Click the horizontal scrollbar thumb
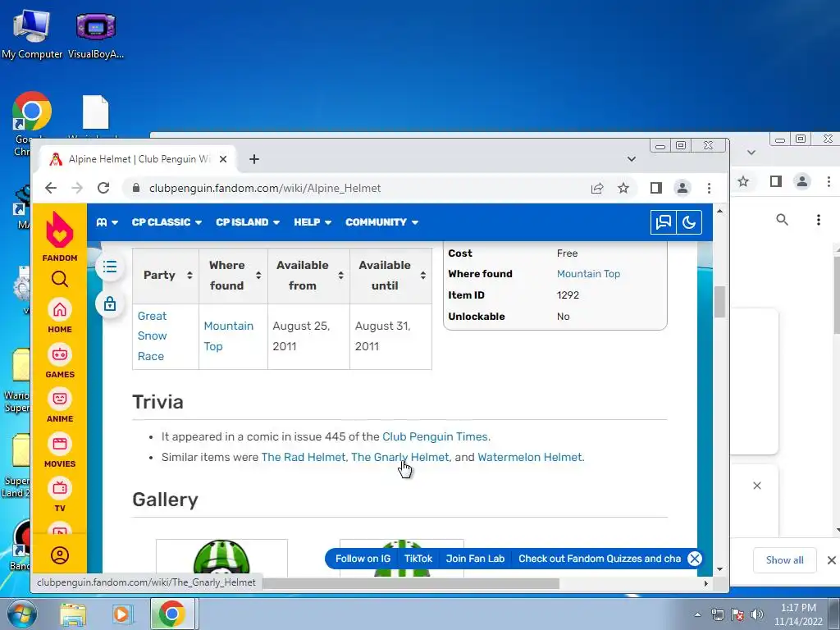This screenshot has height=630, width=840. click(411, 583)
